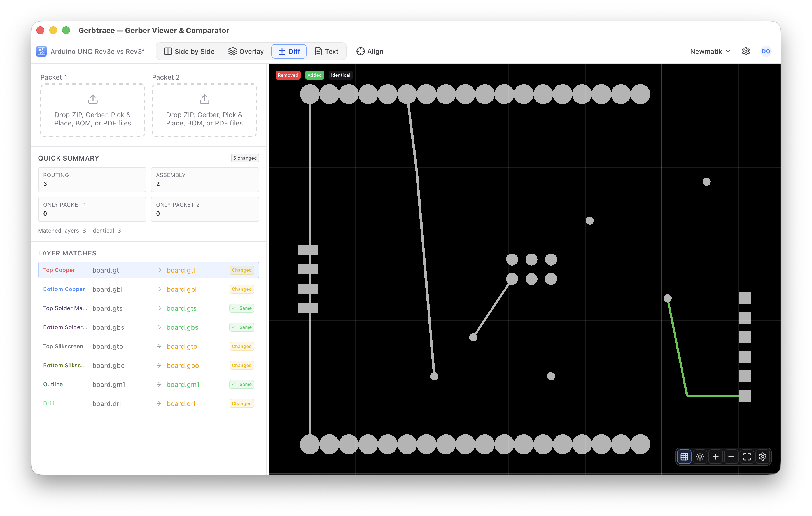
Task: Select the Text view tab
Action: point(326,51)
